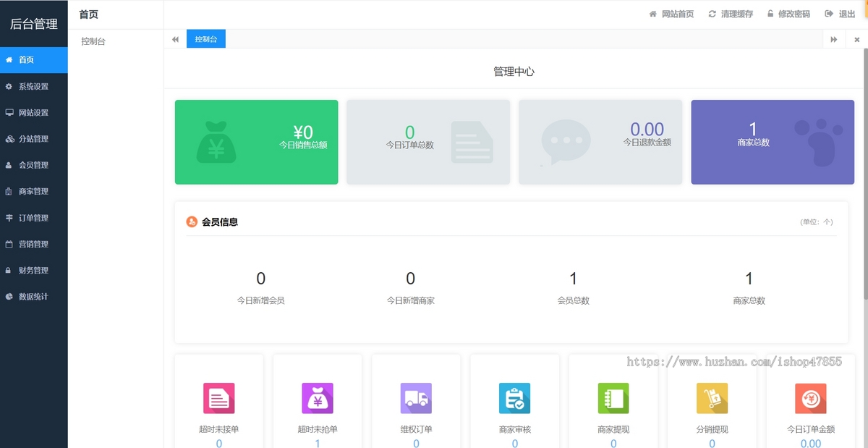Screen dimensions: 868x448
Task: Click the 控制台 submenu item under 首页
Action: [x=93, y=42]
